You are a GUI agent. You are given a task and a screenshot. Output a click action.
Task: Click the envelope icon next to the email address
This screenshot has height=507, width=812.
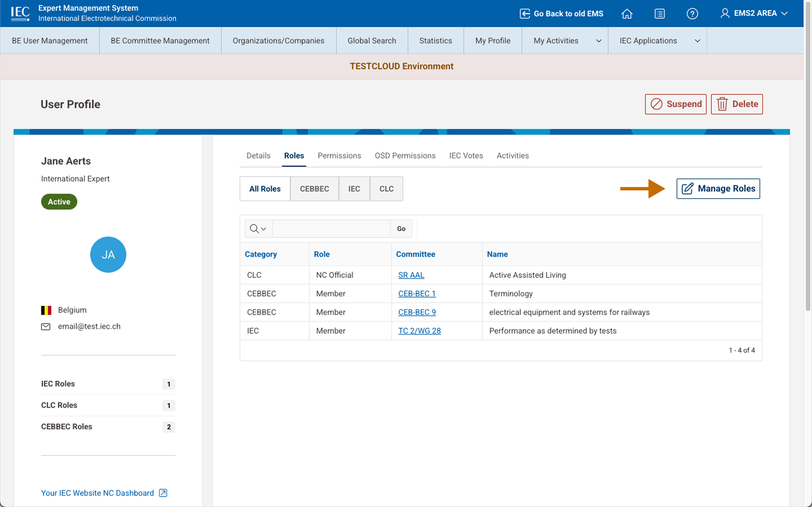pos(46,326)
